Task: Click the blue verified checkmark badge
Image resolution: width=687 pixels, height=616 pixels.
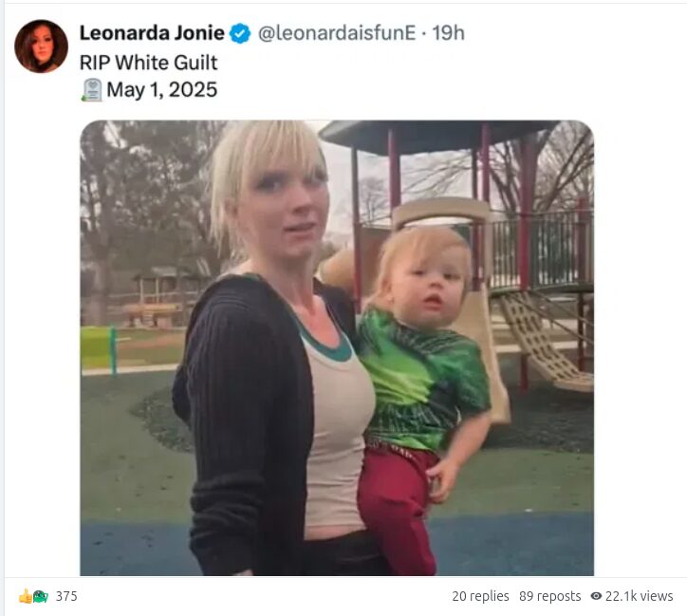Action: (x=240, y=34)
